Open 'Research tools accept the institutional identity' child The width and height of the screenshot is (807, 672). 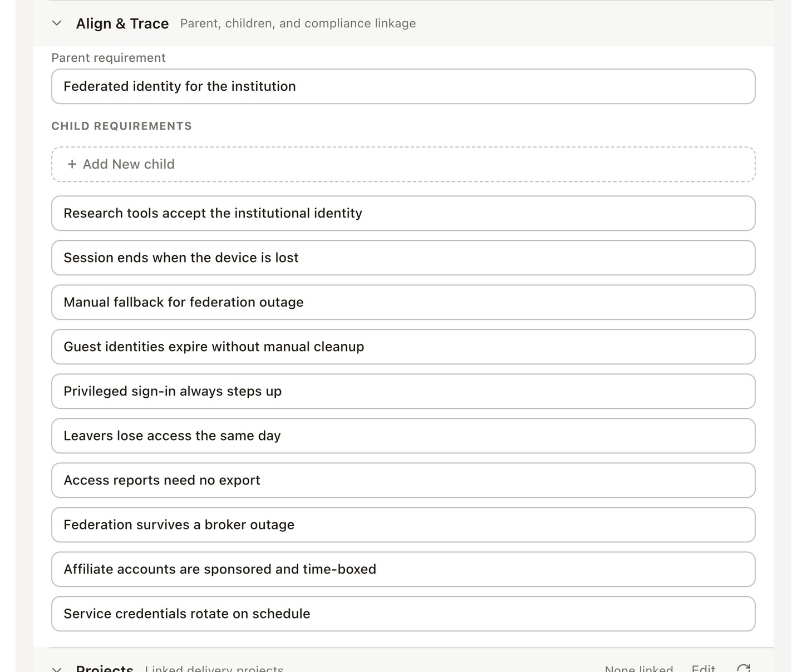point(404,213)
